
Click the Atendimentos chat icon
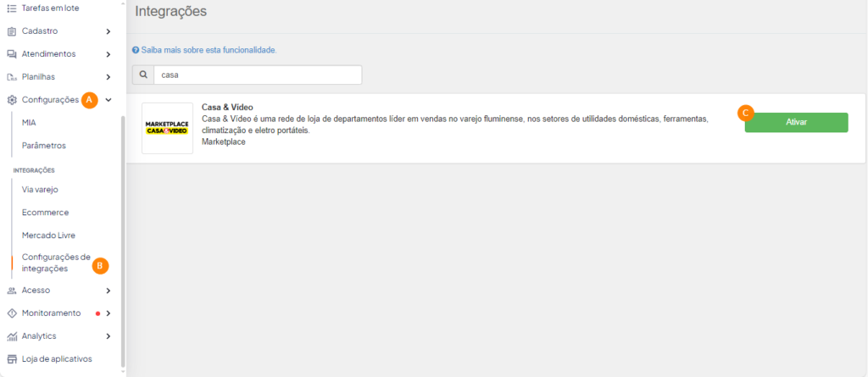(x=11, y=53)
